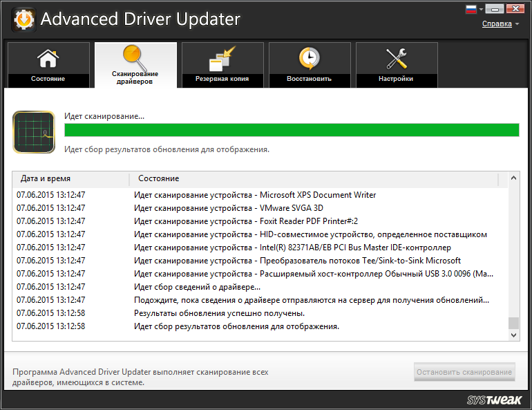Select the Сканирование драйверов tab label

[x=135, y=77]
